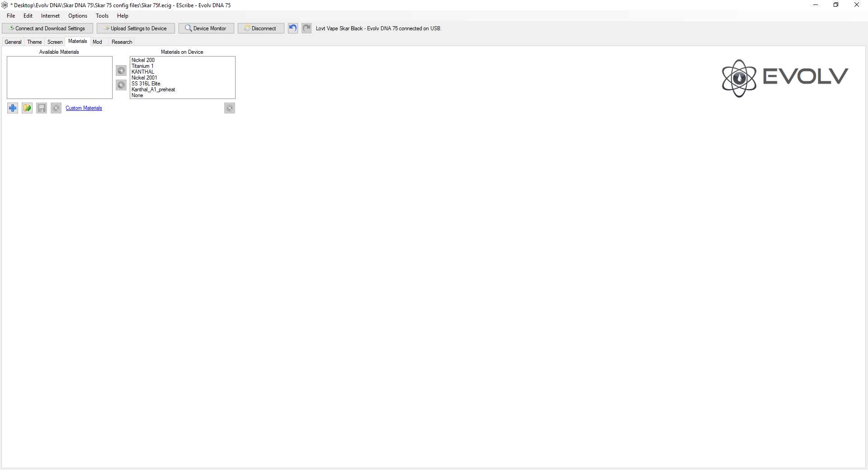The image size is (868, 470).
Task: Click the blue plus add material icon
Action: (x=13, y=108)
